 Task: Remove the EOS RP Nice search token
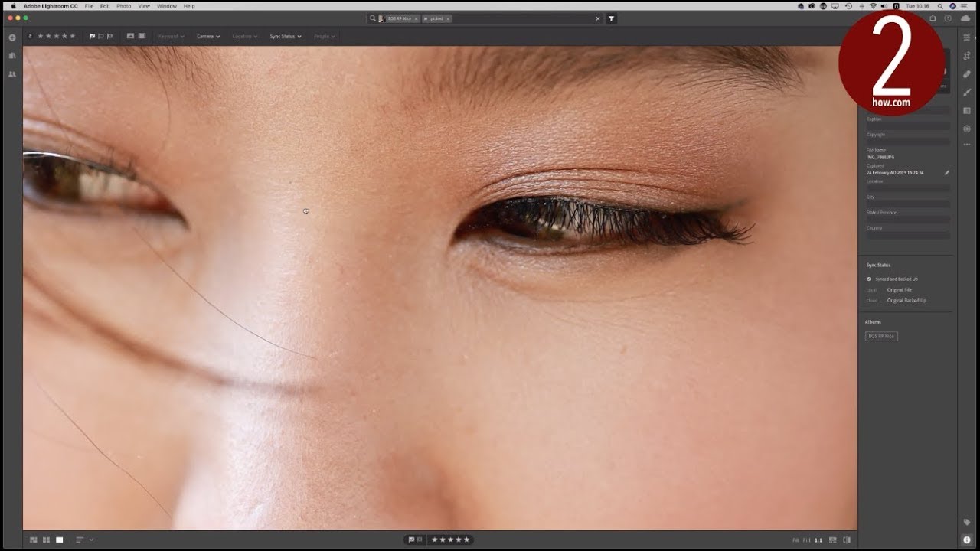416,18
